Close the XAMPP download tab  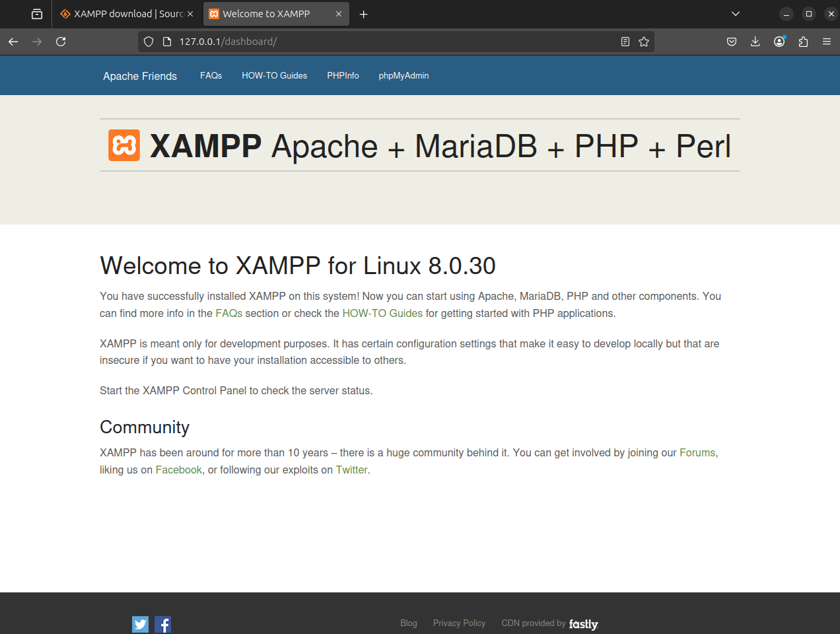pyautogui.click(x=190, y=14)
